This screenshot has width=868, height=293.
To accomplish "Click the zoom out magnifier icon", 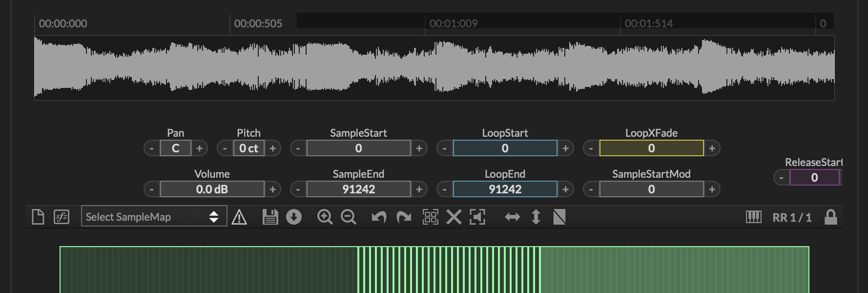I will point(348,217).
